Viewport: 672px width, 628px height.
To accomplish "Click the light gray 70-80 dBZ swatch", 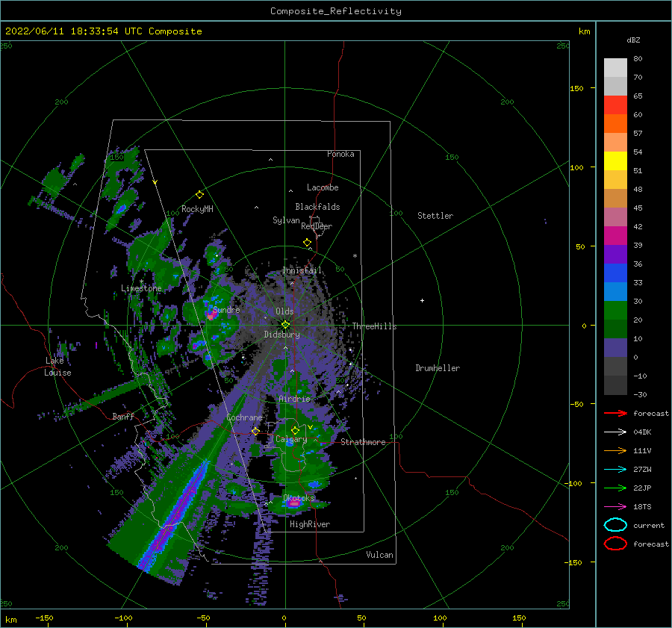I will pos(615,68).
